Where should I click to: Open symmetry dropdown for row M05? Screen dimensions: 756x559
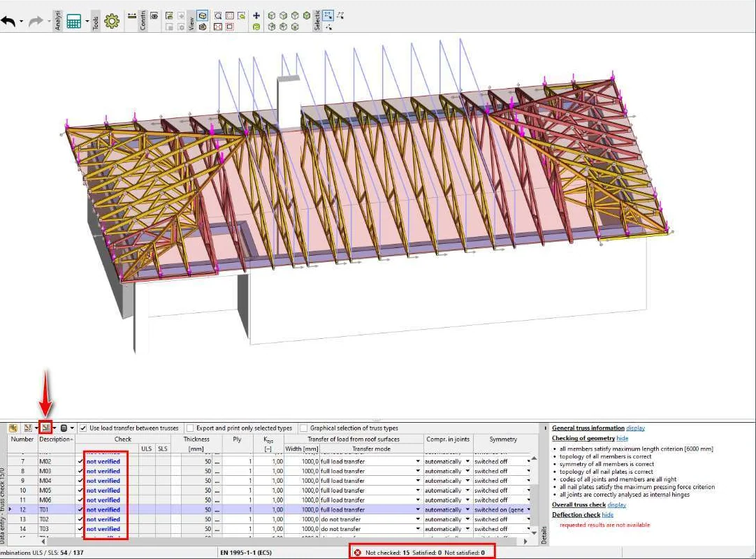528,491
